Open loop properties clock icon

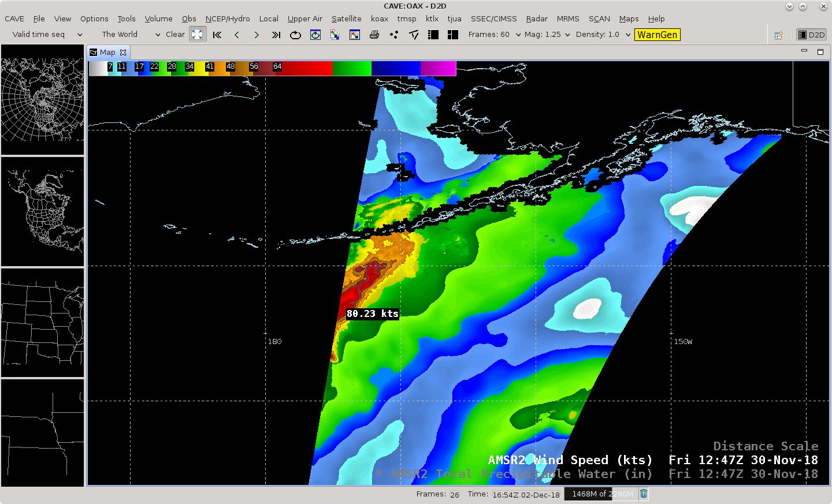(315, 35)
